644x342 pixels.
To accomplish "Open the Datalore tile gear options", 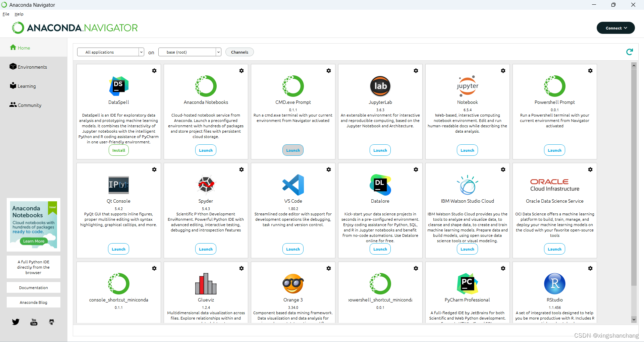I will tap(416, 169).
